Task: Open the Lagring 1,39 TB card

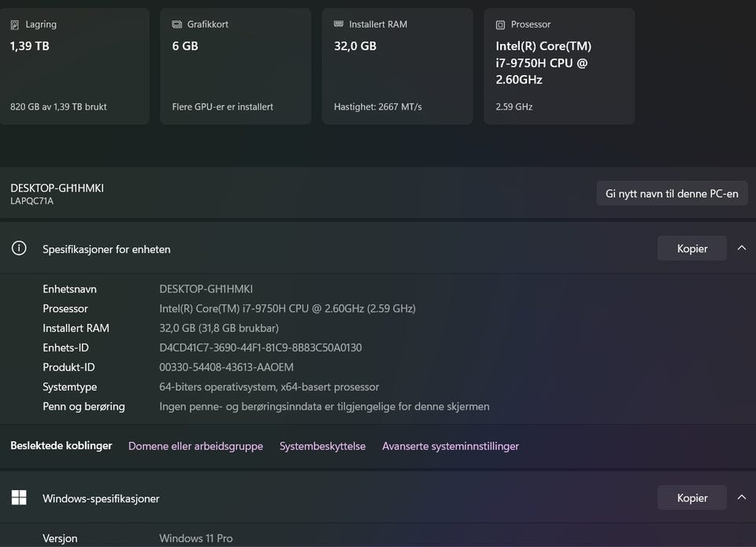Action: pyautogui.click(x=74, y=66)
